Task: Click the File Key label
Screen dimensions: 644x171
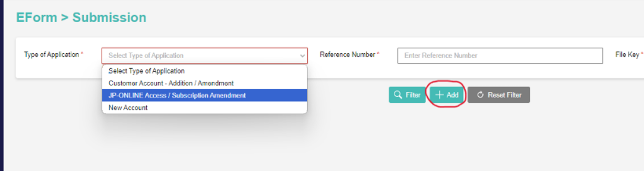Action: 627,55
